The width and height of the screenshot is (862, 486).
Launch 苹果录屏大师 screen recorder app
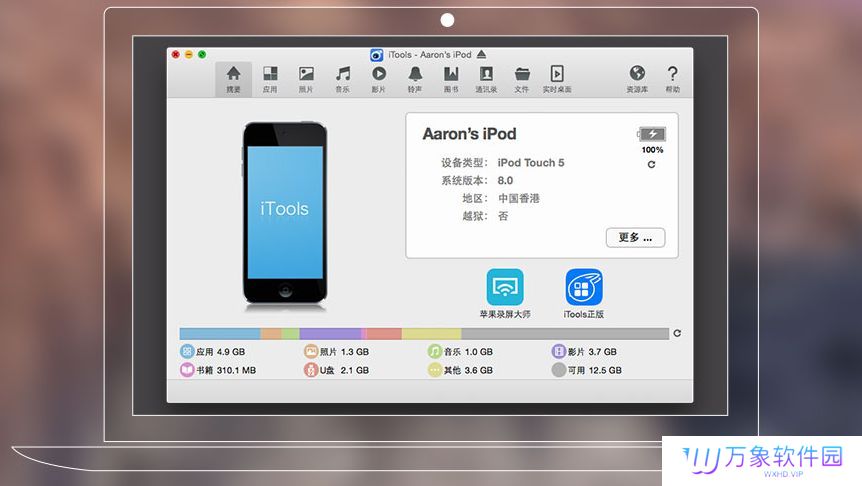coord(505,287)
